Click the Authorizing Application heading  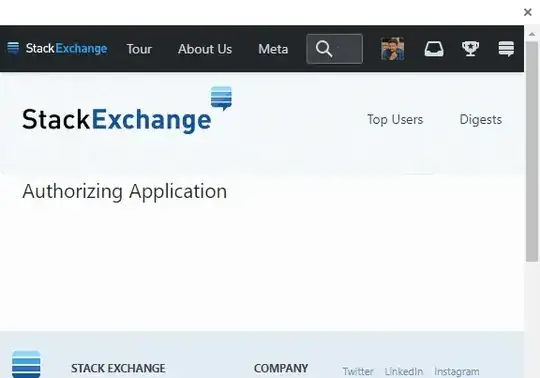coord(125,191)
